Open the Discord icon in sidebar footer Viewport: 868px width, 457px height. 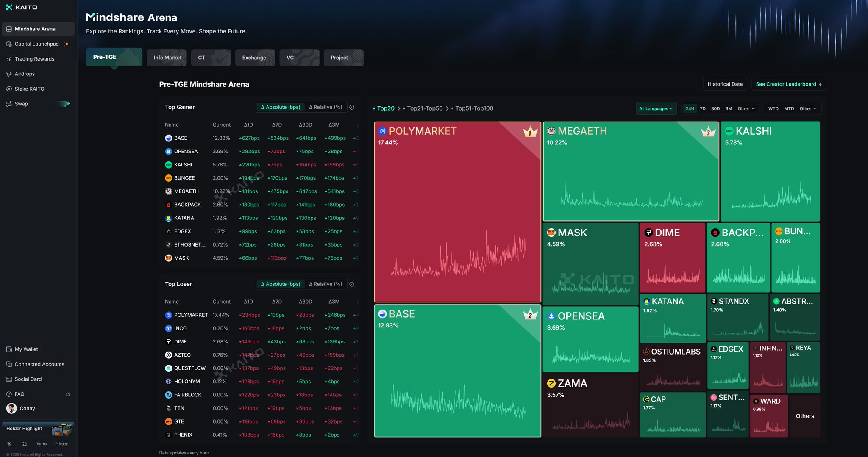tap(25, 444)
